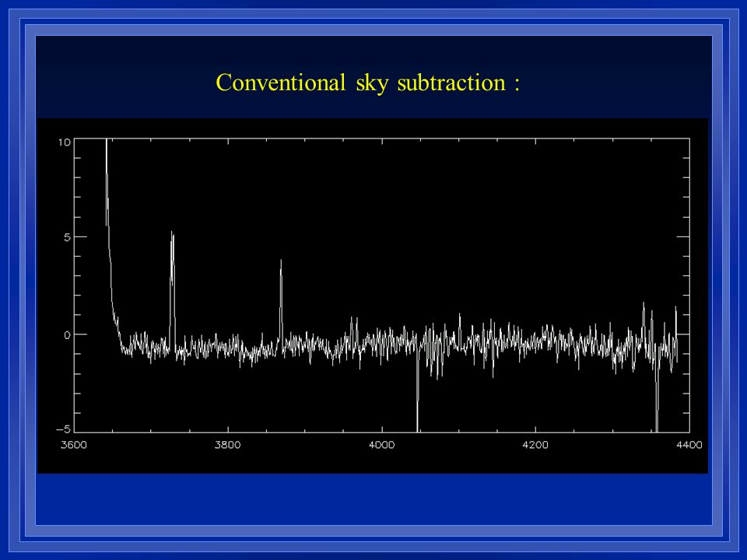
Task: Click the y-axis label "−5"
Action: point(63,429)
